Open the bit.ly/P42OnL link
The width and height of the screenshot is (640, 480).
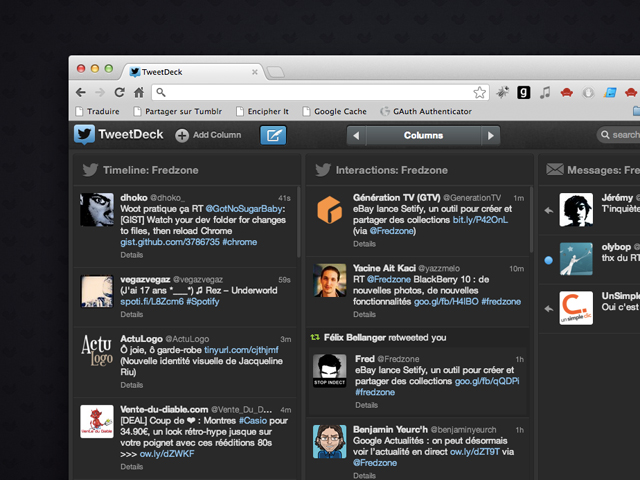coord(480,220)
